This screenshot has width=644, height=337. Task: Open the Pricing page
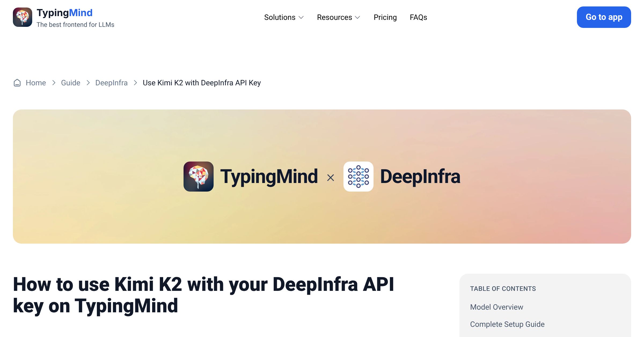click(385, 17)
